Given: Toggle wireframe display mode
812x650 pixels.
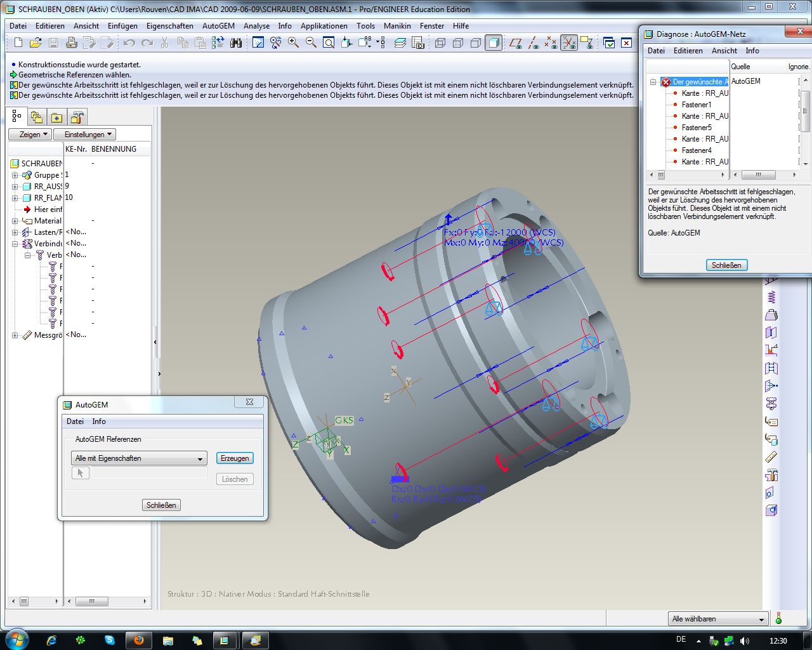Looking at the screenshot, I should click(x=440, y=43).
